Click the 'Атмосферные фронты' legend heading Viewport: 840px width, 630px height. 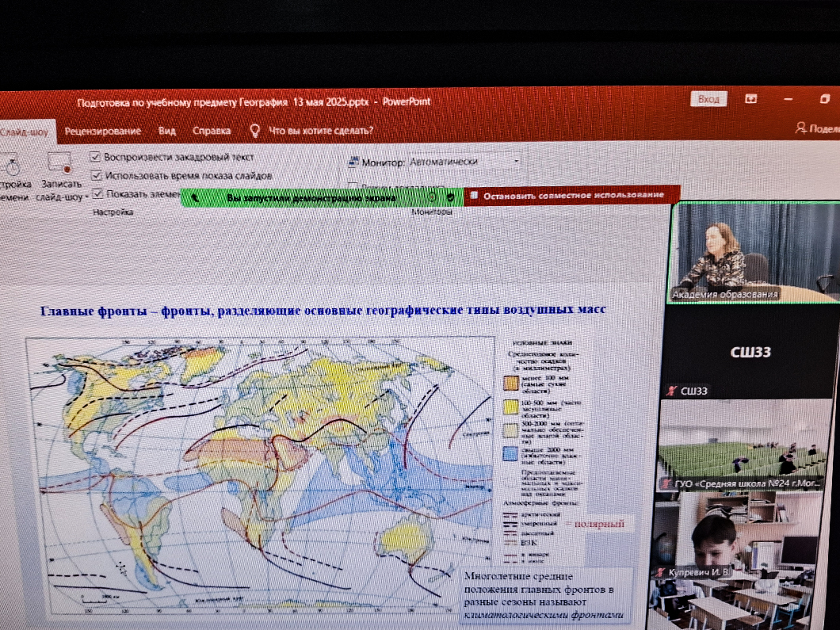[540, 503]
